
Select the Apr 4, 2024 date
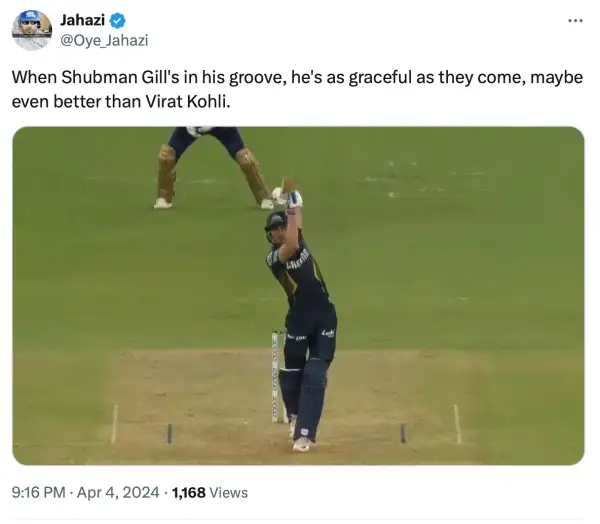click(x=118, y=493)
